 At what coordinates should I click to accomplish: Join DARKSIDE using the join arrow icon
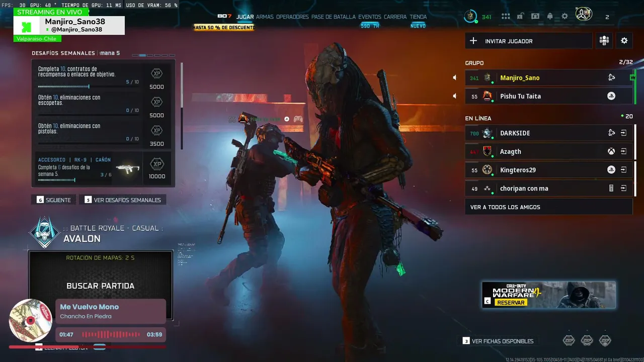point(623,133)
